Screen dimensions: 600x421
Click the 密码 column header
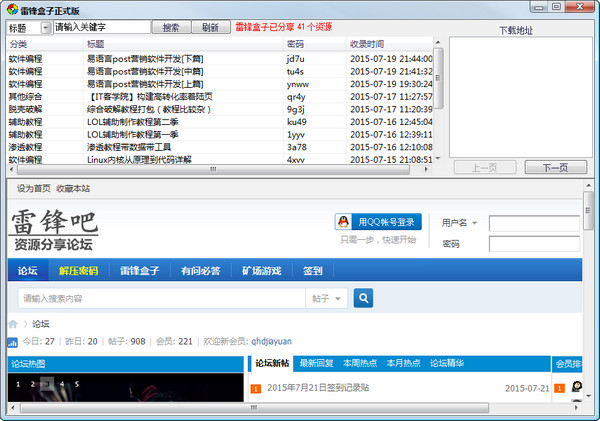click(315, 44)
